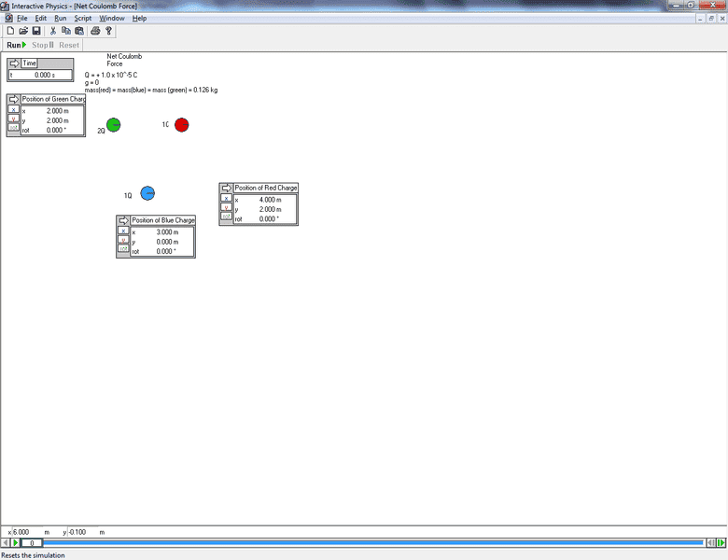This screenshot has height=560, width=728.
Task: Close the inner document window
Action: point(722,19)
